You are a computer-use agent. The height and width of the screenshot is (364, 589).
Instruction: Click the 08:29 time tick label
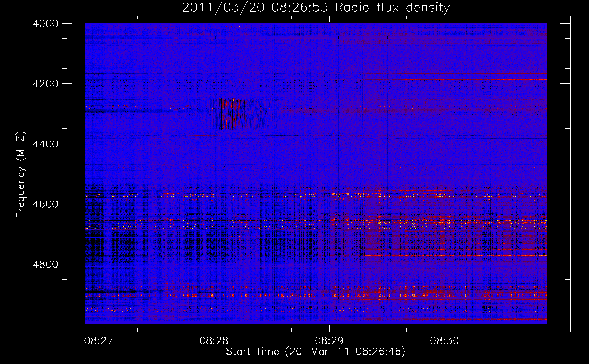[329, 341]
